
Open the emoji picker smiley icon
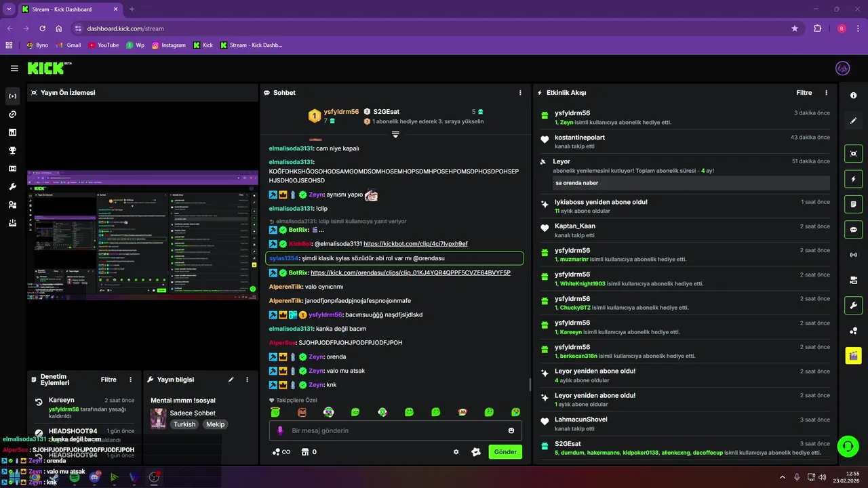tap(511, 430)
